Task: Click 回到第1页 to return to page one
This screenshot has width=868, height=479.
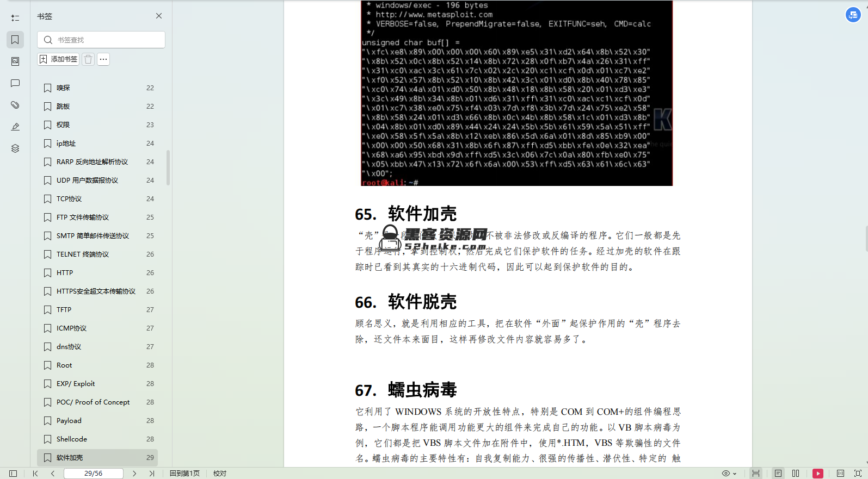Action: [x=184, y=474]
